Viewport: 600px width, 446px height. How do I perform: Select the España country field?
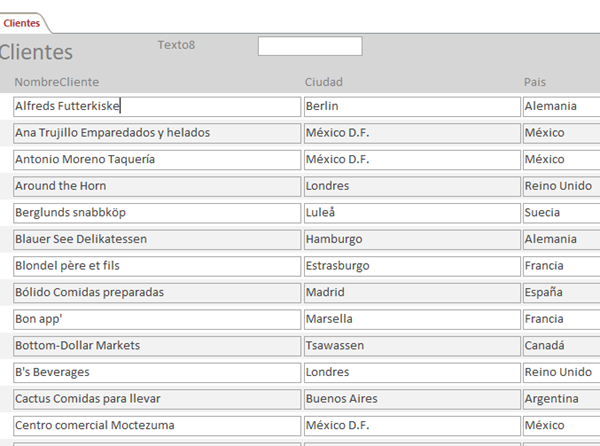click(x=560, y=292)
